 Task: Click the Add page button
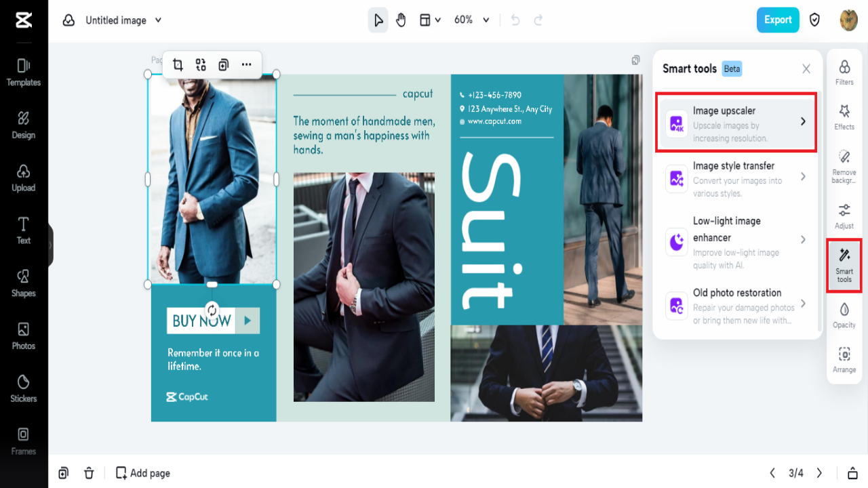coord(142,472)
